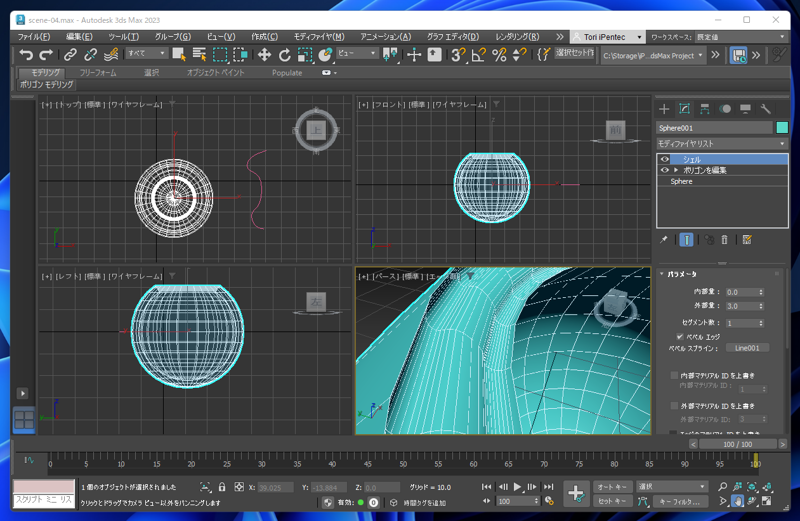Open the ワークスペース 既定値 dropdown

pos(742,37)
